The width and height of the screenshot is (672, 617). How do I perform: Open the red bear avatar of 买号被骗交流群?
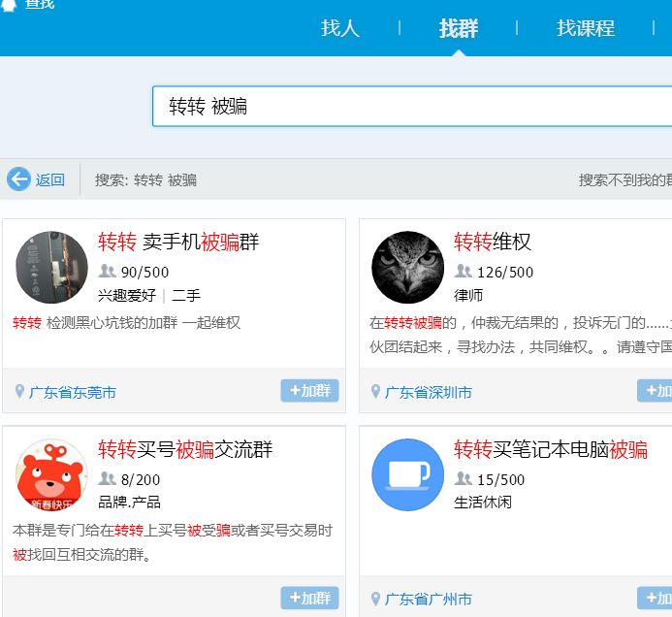pyautogui.click(x=51, y=474)
